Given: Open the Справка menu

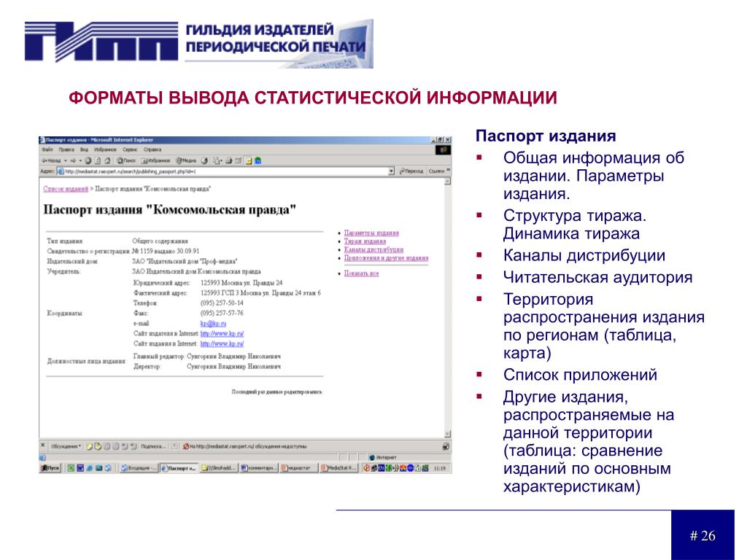Looking at the screenshot, I should coord(152,149).
